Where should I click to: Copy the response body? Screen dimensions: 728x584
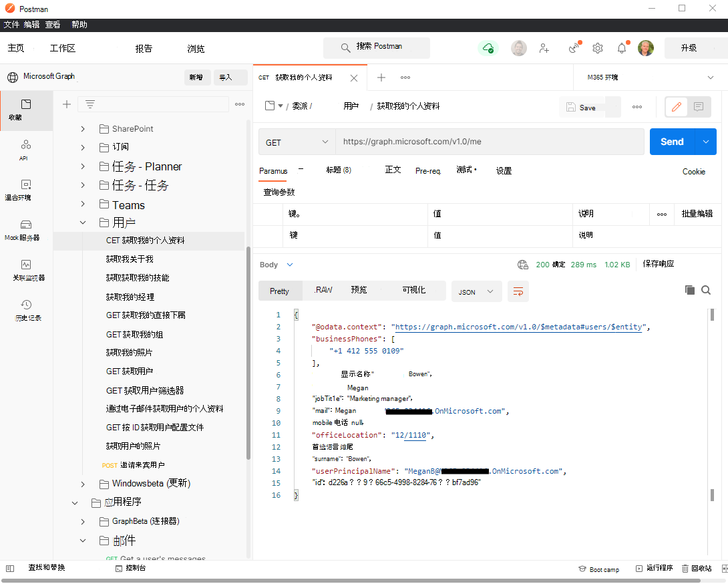(x=690, y=290)
